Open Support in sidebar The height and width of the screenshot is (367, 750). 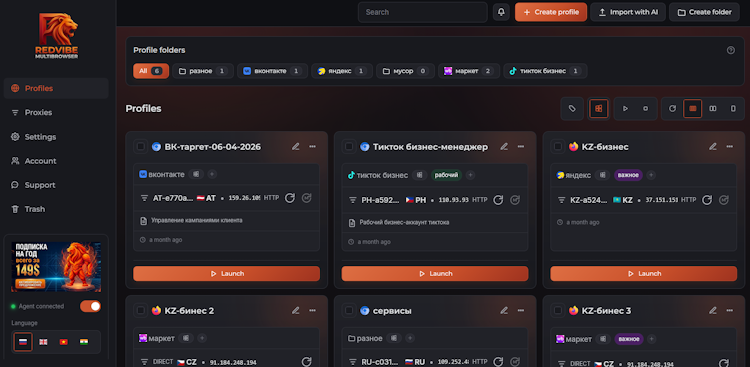tap(56, 185)
